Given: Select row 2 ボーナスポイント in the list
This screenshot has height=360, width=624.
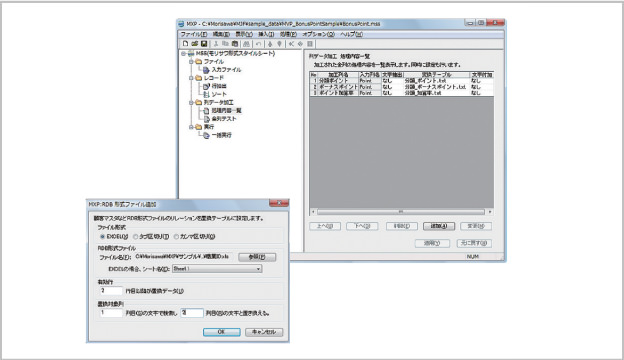Looking at the screenshot, I should tap(401, 86).
